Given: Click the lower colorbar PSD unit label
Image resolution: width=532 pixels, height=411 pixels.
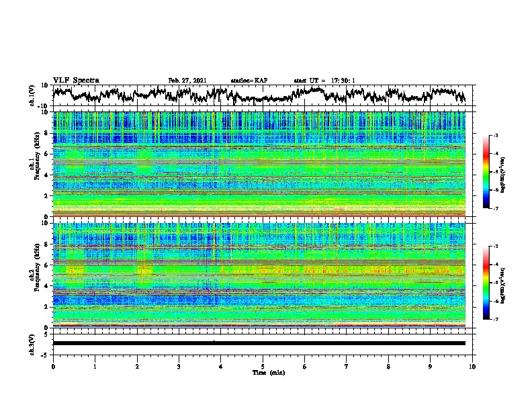Looking at the screenshot, I should 502,285.
